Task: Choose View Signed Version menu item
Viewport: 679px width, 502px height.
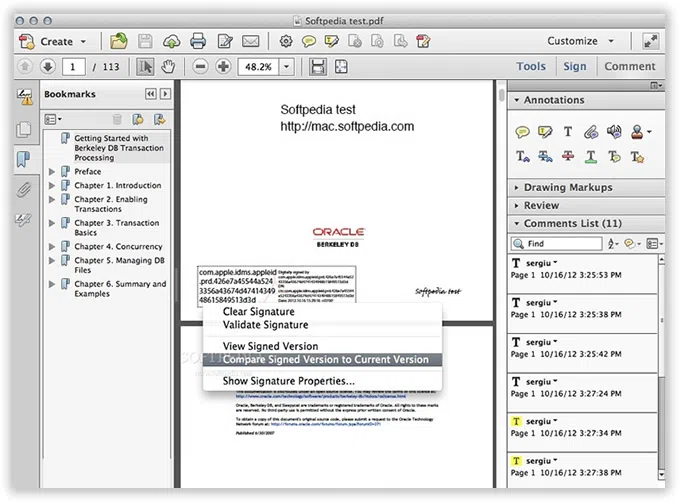Action: (x=270, y=346)
